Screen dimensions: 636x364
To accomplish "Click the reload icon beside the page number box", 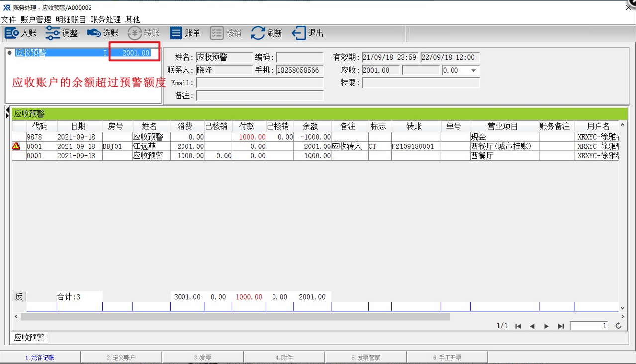I will click(619, 326).
